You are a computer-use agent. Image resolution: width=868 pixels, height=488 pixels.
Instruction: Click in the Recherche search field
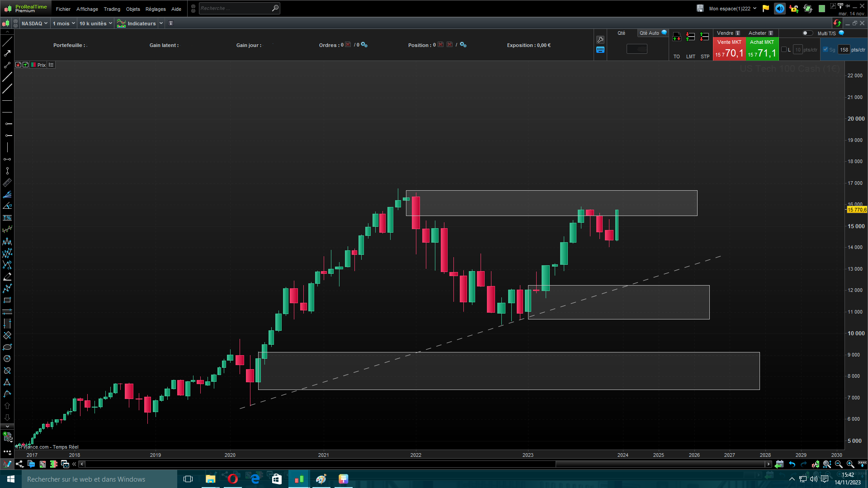point(234,8)
